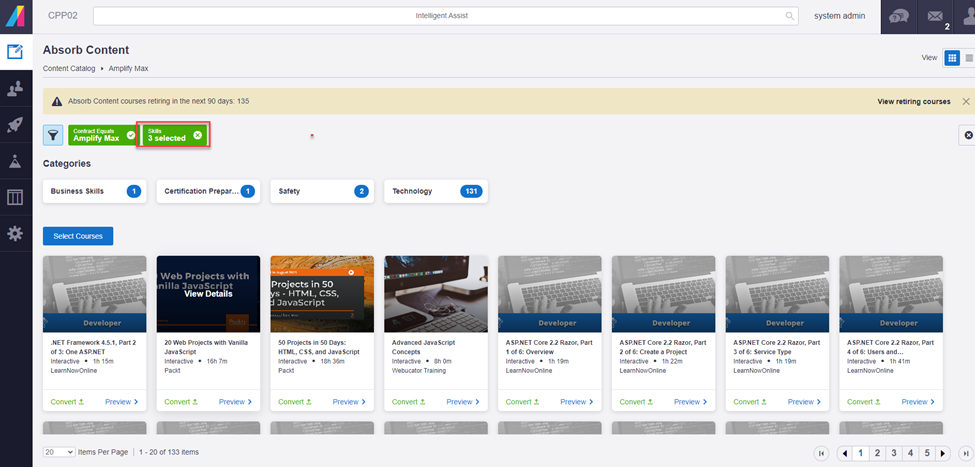Click the Select Courses button

click(x=78, y=236)
